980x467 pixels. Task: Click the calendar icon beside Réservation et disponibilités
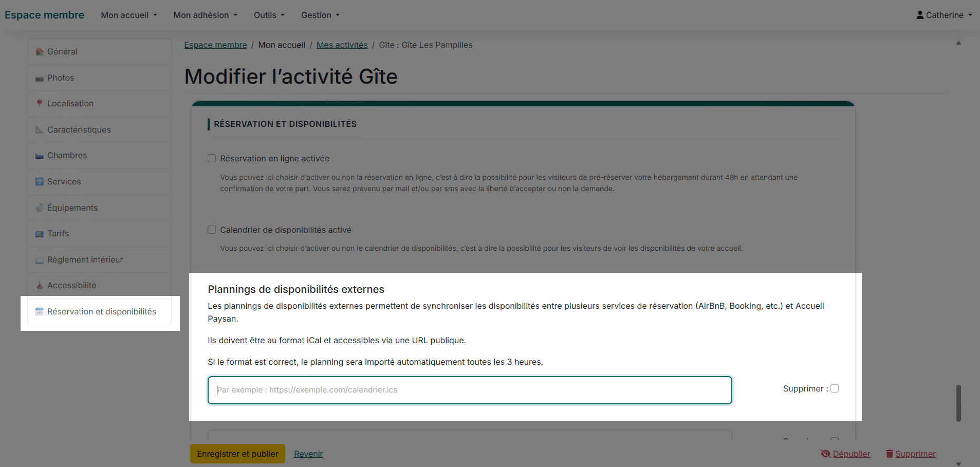pyautogui.click(x=39, y=311)
